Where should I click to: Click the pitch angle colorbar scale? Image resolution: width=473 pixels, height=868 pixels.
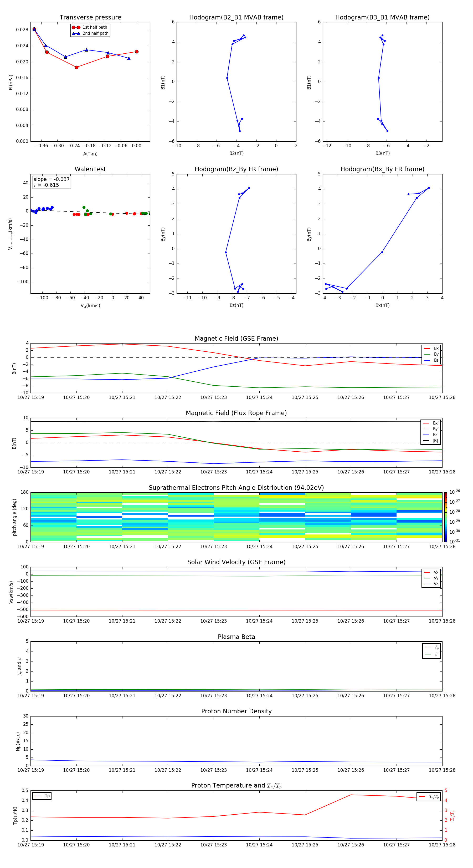pos(446,517)
